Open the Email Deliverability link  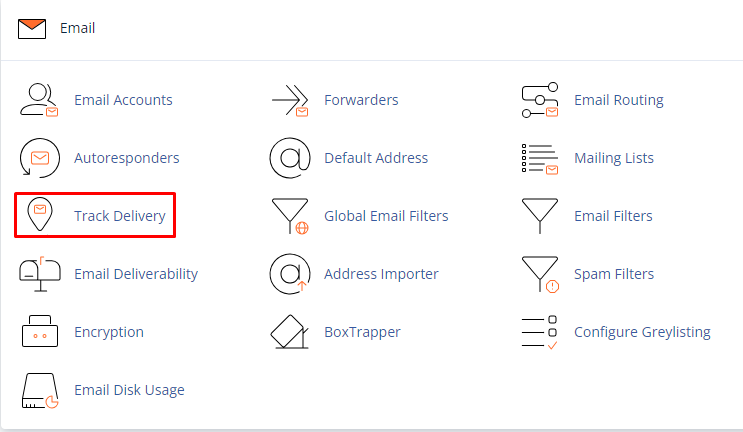pos(136,274)
